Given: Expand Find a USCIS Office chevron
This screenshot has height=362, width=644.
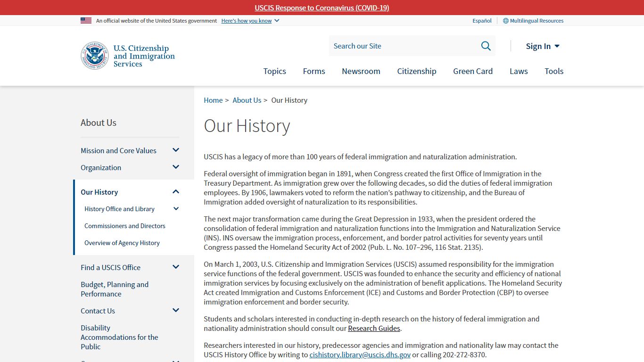Looking at the screenshot, I should pos(176,267).
